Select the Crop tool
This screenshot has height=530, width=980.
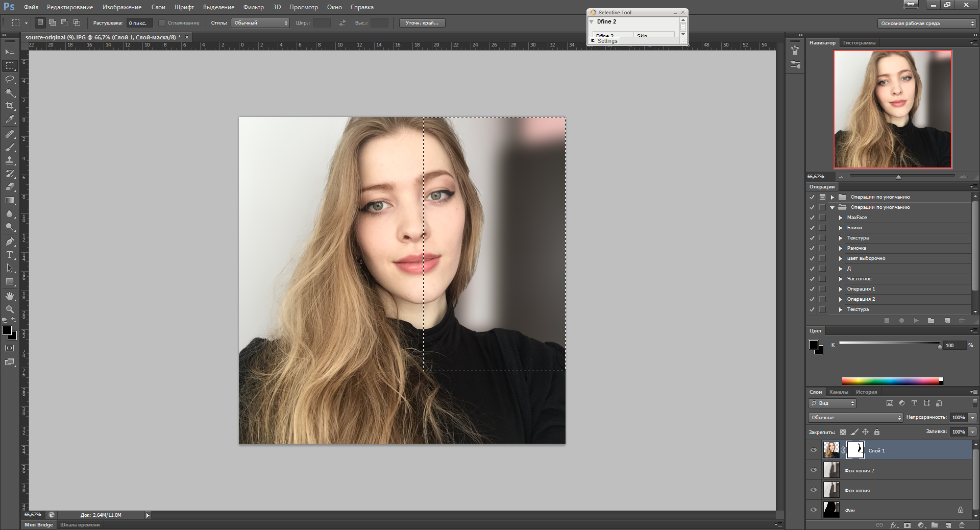[10, 106]
